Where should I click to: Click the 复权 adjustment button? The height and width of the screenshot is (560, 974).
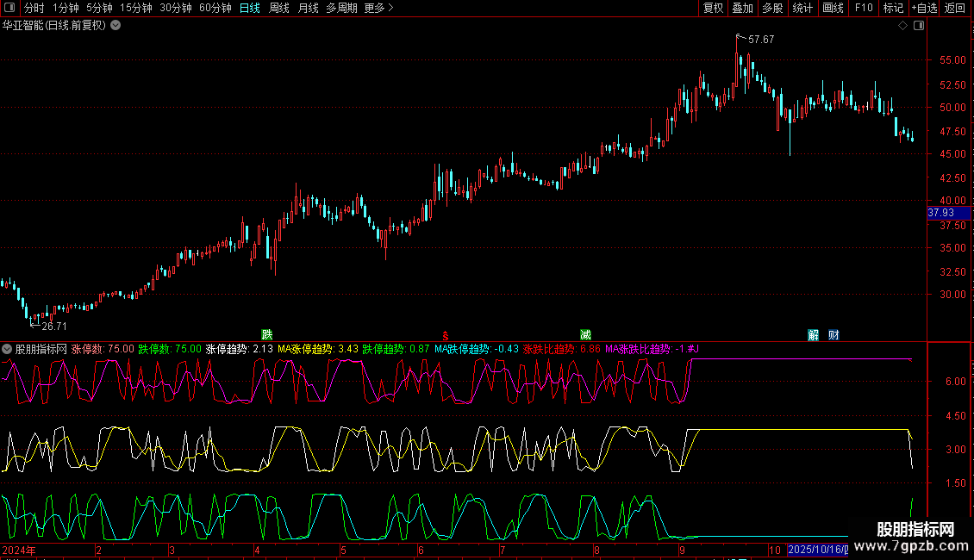(714, 8)
